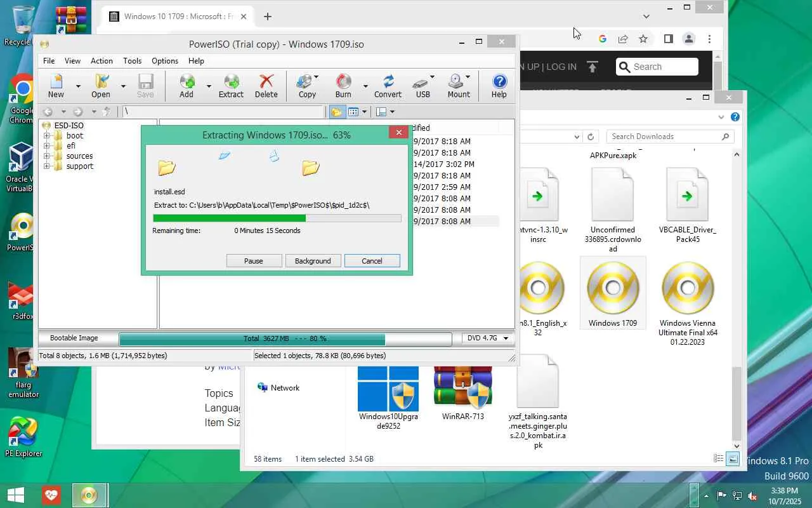
Task: Click the green extraction progress bar
Action: 277,218
